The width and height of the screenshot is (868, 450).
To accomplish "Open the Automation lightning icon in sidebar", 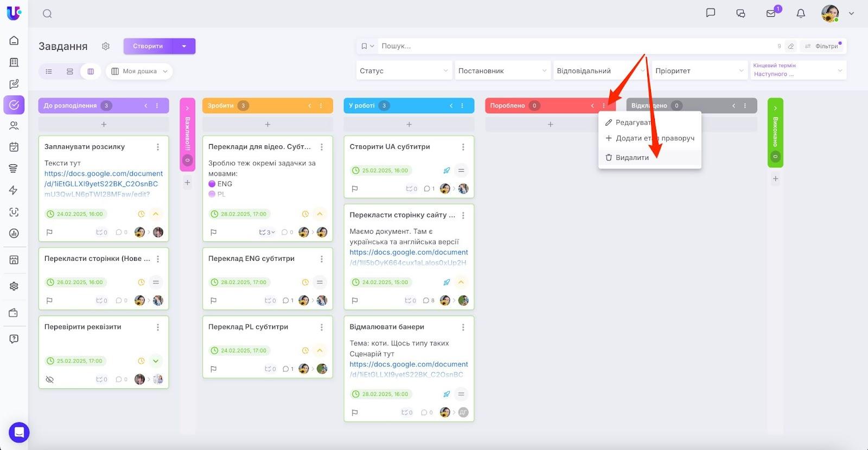I will (14, 190).
